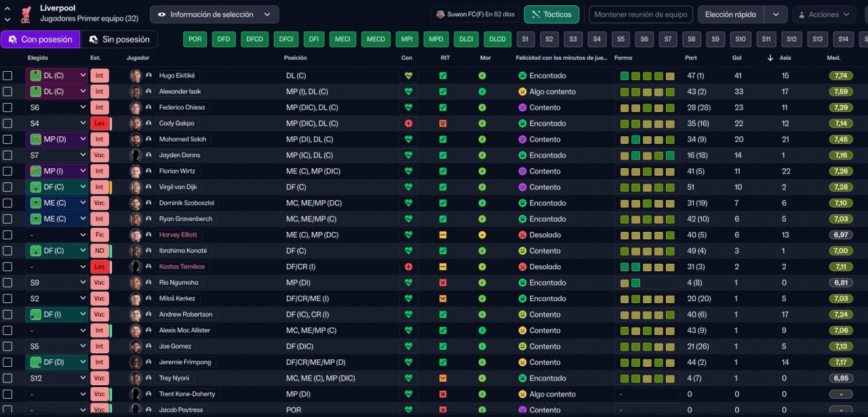
Task: Click form bar for Rio Ngumoha
Action: pyautogui.click(x=647, y=283)
